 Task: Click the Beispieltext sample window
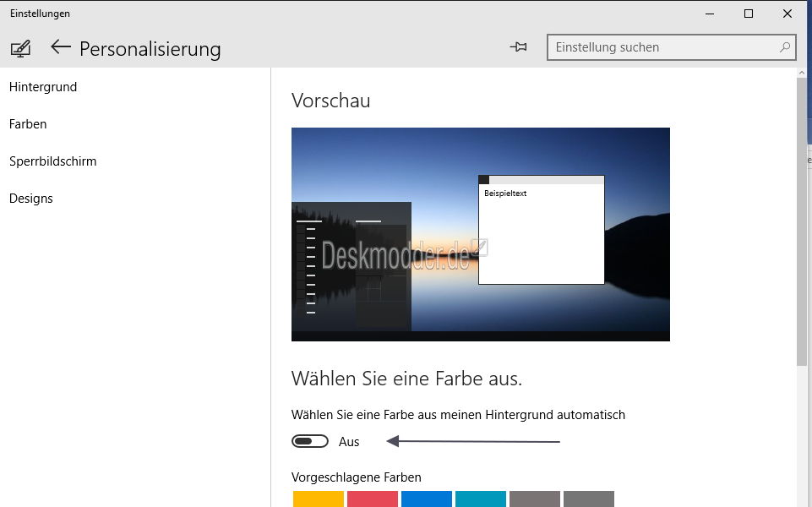pos(541,230)
